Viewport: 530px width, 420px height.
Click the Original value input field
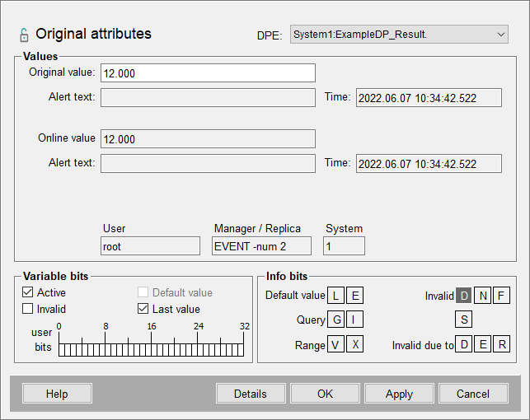coord(207,73)
